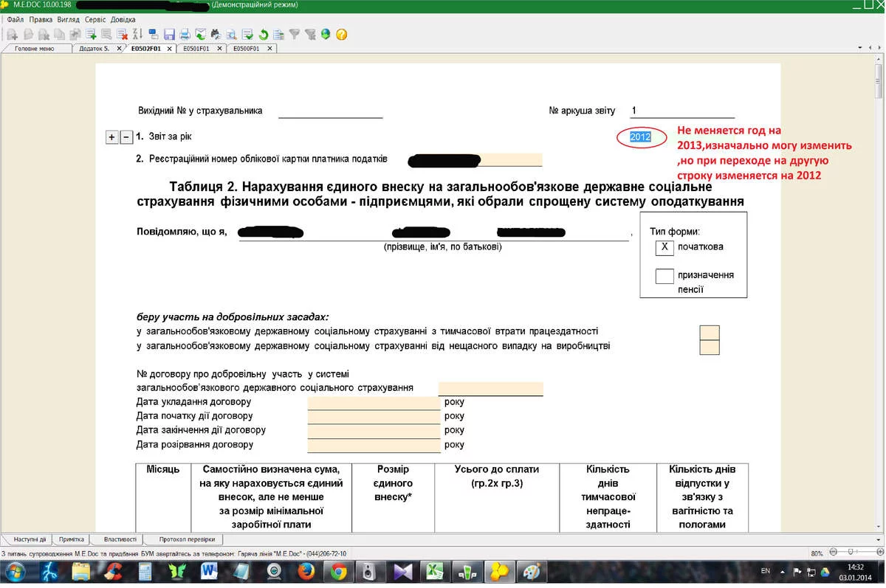Click the binoculars search icon
Viewport: 886px width, 588px height.
click(x=216, y=34)
